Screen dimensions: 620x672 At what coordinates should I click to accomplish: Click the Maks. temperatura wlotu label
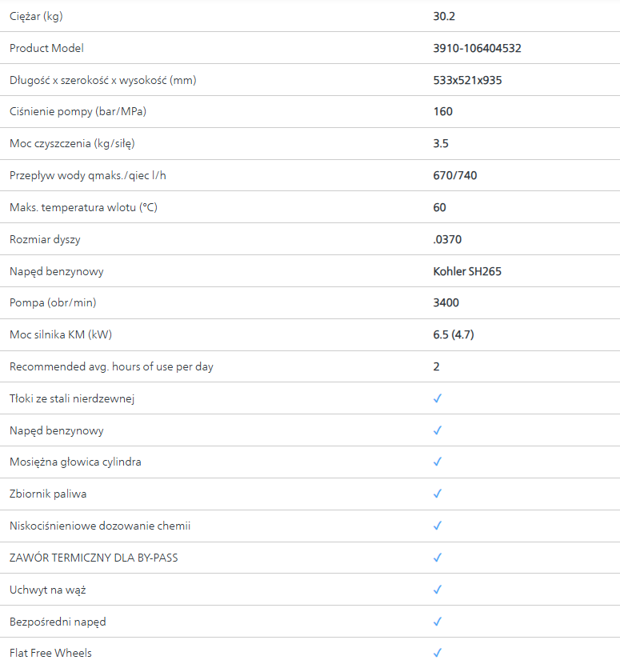tap(83, 207)
